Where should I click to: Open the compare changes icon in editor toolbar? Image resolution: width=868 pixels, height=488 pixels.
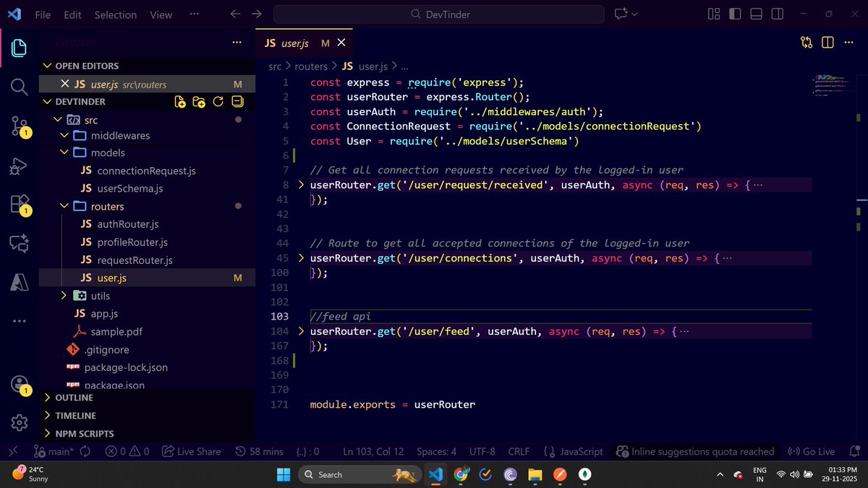pyautogui.click(x=807, y=43)
